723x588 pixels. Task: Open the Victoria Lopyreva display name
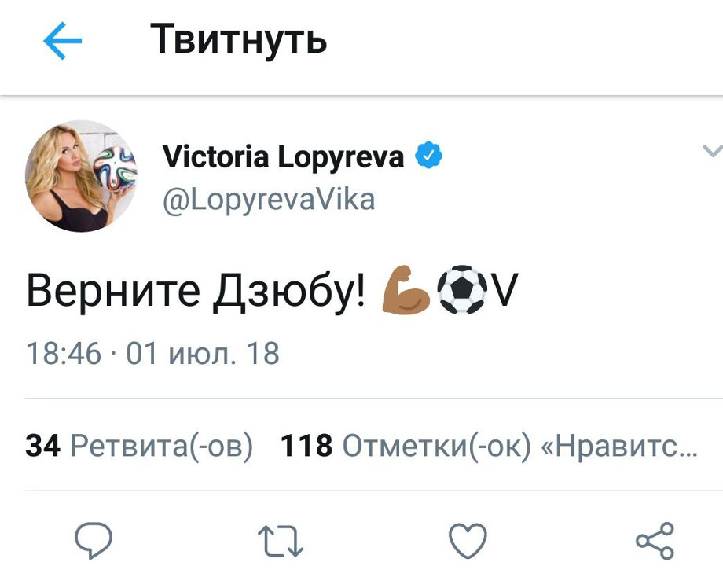coord(283,157)
